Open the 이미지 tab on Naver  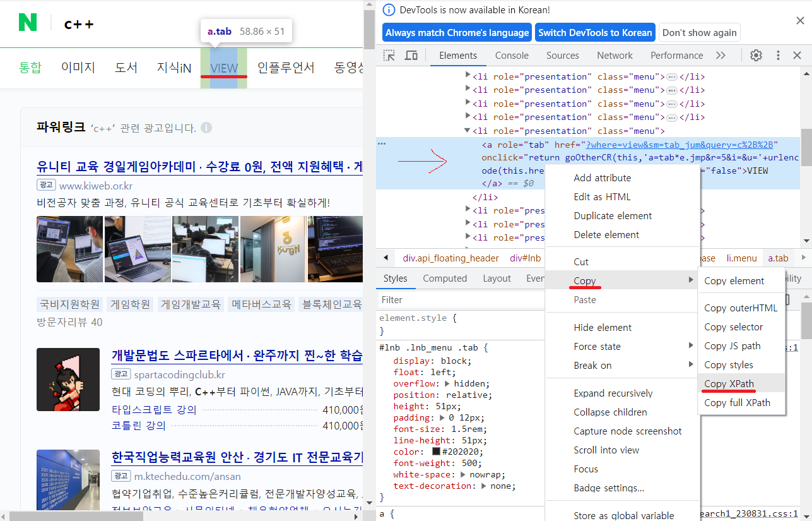click(78, 68)
